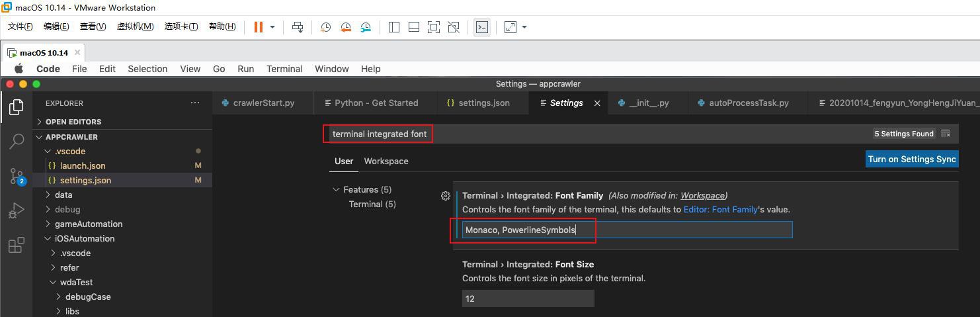The width and height of the screenshot is (980, 317).
Task: Click VMware console view icon
Action: pyautogui.click(x=482, y=27)
